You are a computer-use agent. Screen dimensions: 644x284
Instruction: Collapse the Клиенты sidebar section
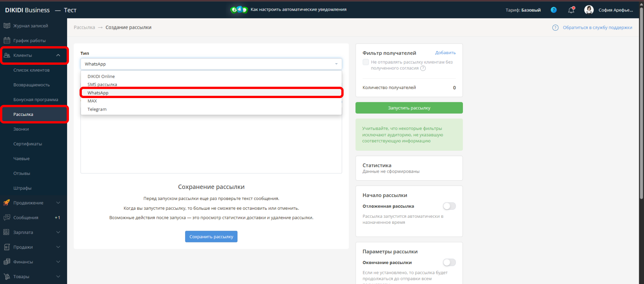click(58, 55)
